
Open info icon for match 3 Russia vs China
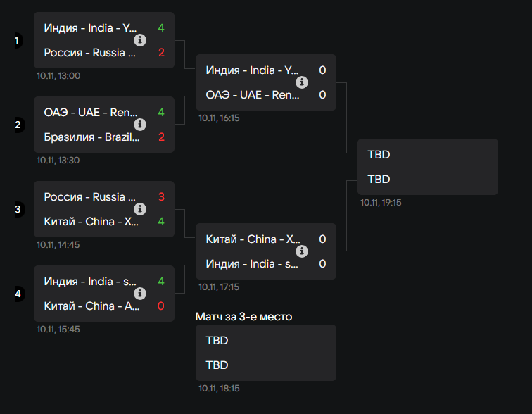click(140, 209)
